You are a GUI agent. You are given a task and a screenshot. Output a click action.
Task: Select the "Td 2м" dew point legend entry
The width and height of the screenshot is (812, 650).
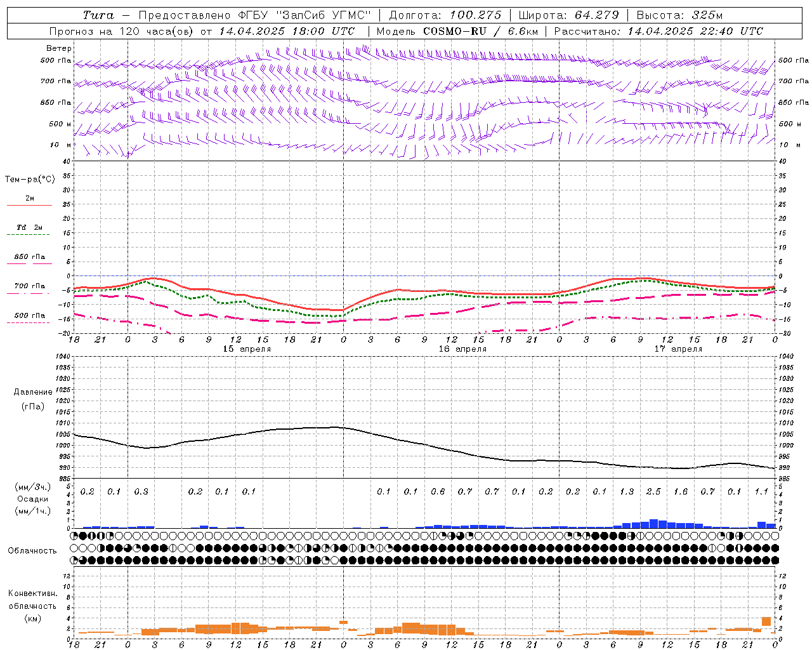[x=29, y=227]
